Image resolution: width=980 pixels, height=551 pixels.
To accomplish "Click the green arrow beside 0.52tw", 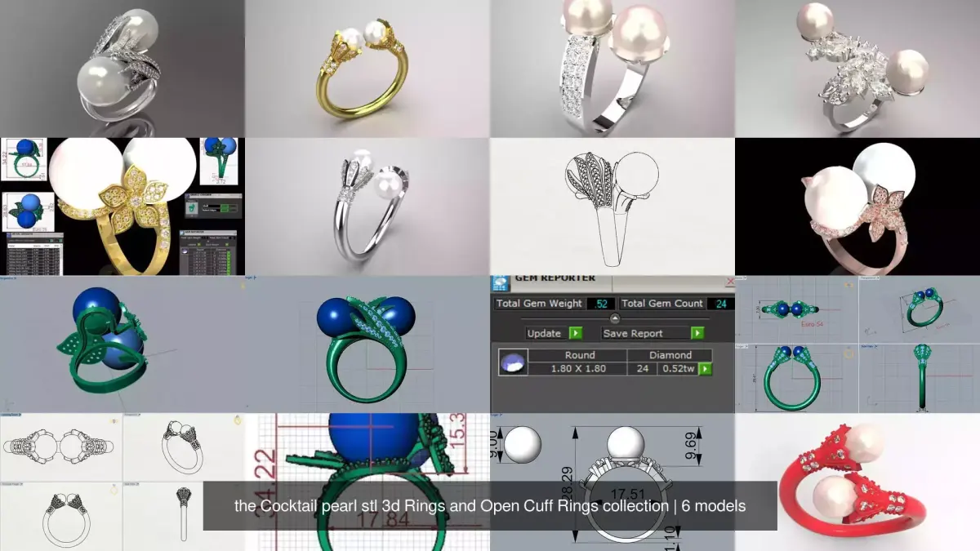I will [704, 369].
